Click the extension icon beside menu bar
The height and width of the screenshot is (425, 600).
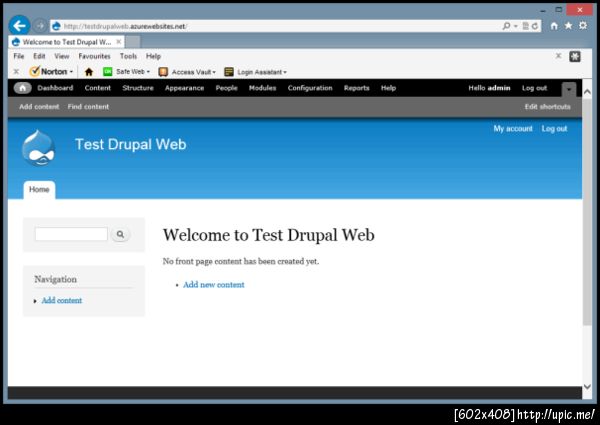[x=575, y=57]
